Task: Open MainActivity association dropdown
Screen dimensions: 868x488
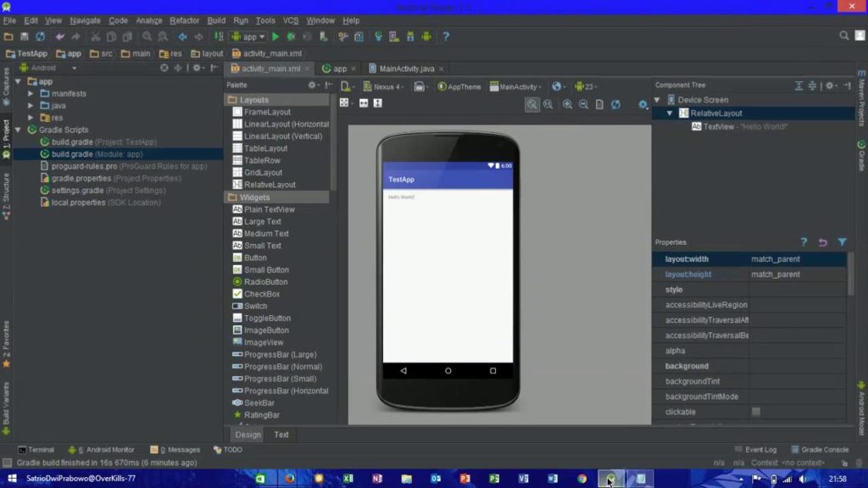Action: click(516, 86)
